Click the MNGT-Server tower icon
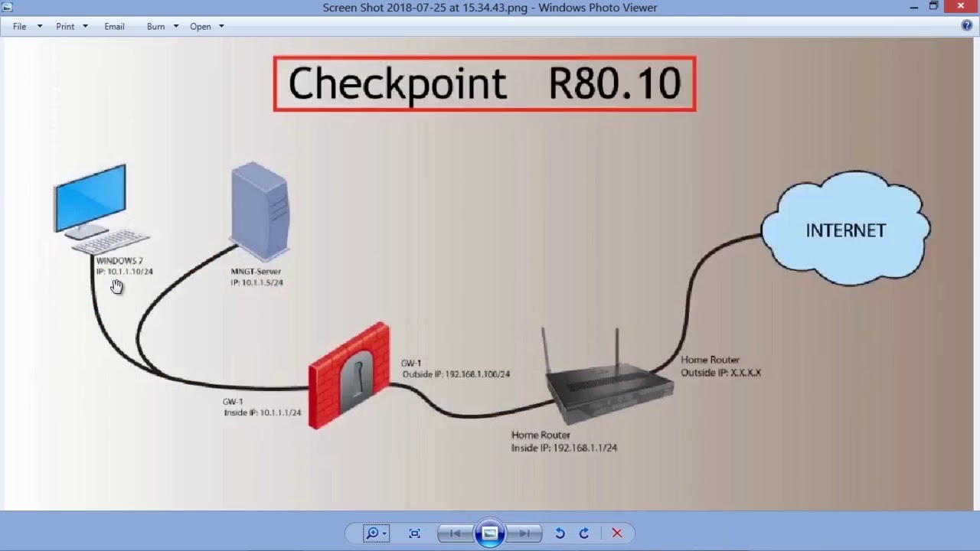Image resolution: width=980 pixels, height=551 pixels. coord(260,211)
